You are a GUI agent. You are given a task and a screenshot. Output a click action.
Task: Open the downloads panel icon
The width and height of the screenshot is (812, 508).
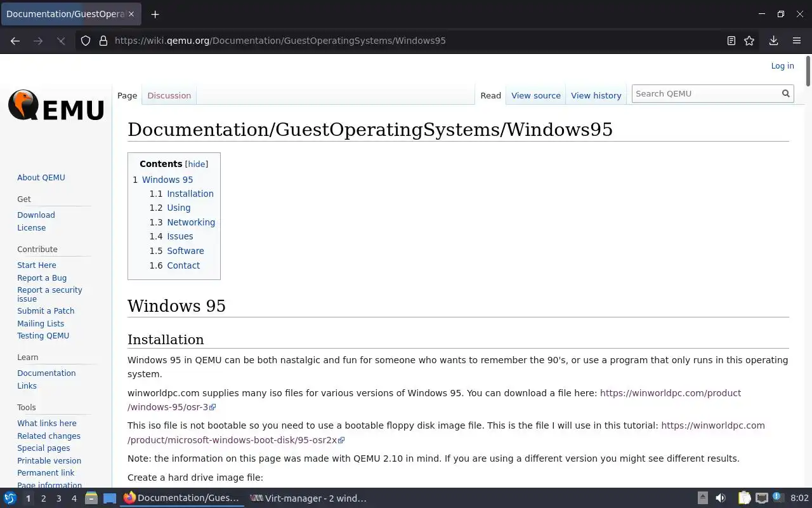(773, 41)
